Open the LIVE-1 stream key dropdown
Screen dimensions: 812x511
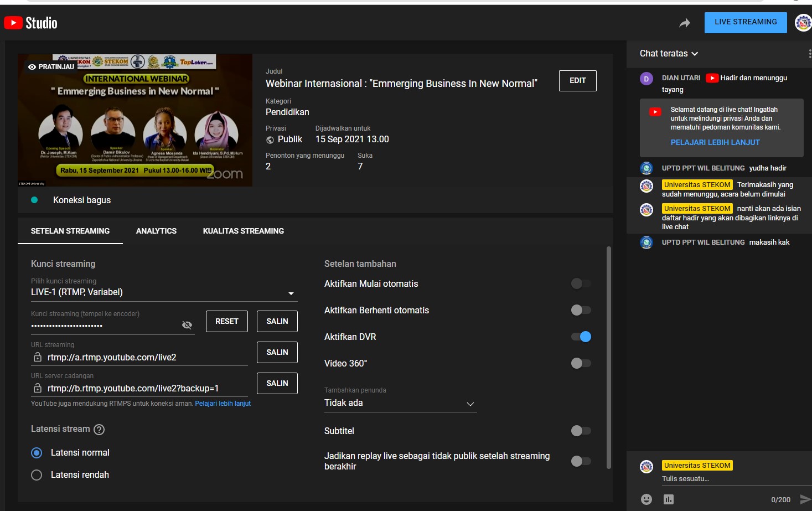(x=164, y=292)
